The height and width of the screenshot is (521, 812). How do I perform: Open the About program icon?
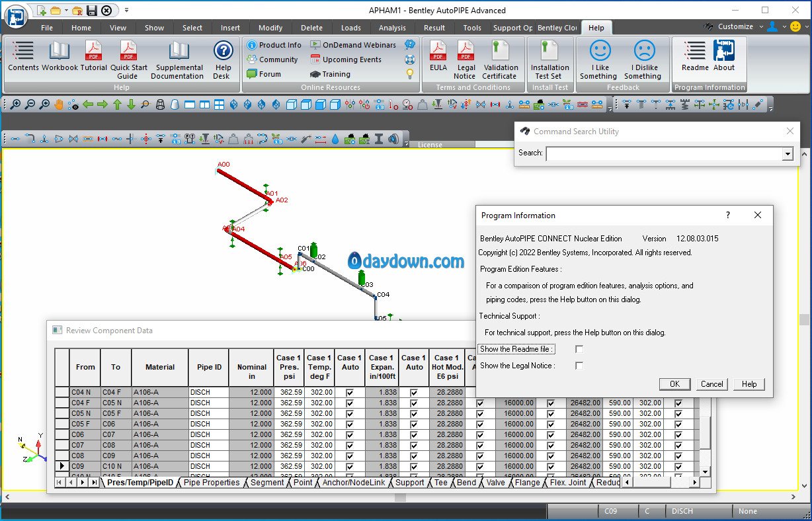(724, 56)
